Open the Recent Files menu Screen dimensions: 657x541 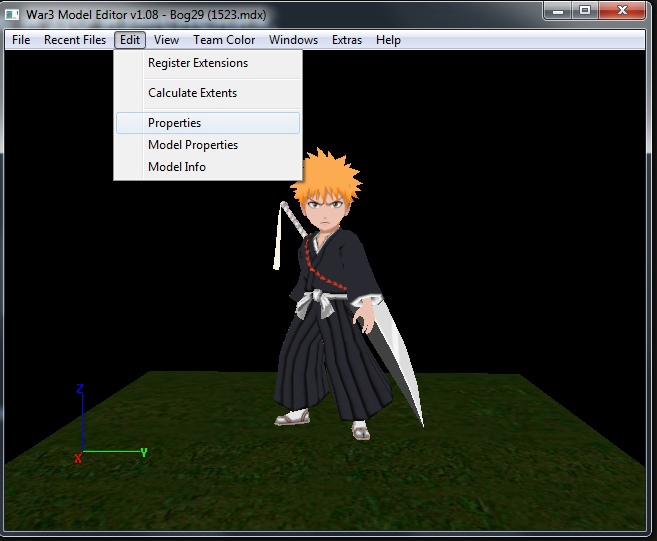(x=75, y=40)
